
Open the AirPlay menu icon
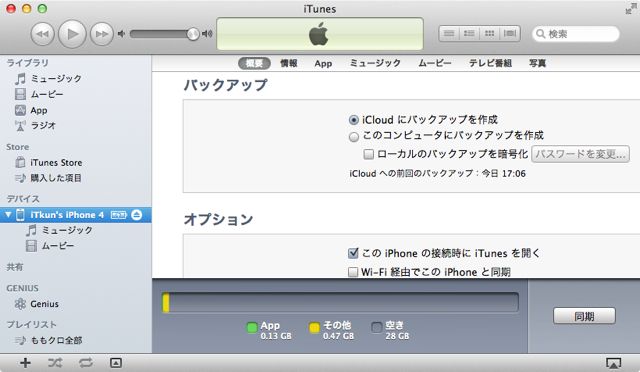pos(613,363)
